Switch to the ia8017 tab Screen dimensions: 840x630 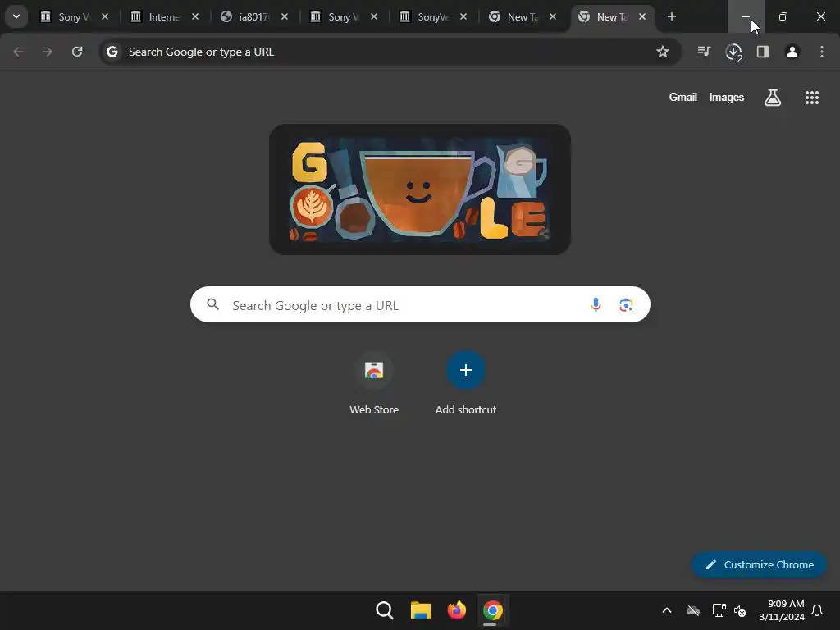[x=254, y=16]
